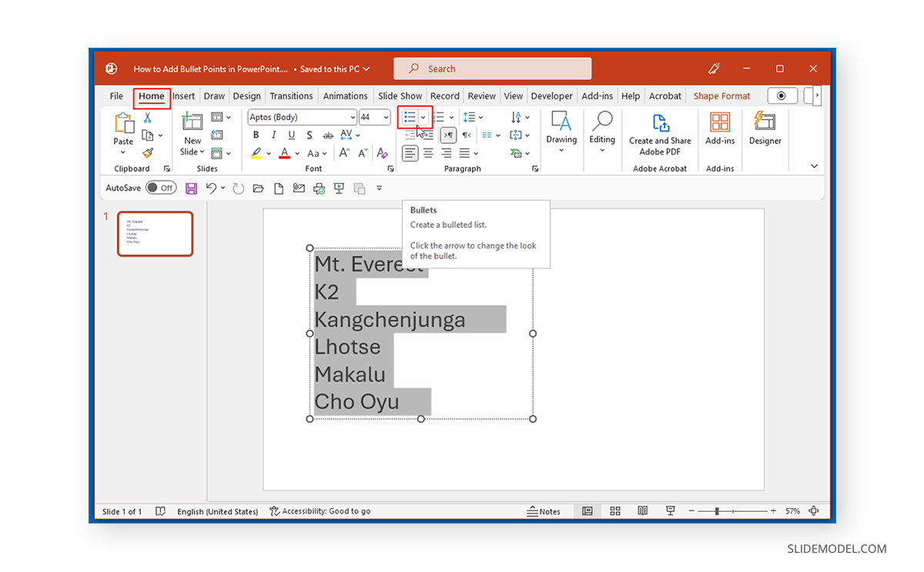Apply Italic formatting
Viewport: 924px width, 572px height.
pos(273,135)
